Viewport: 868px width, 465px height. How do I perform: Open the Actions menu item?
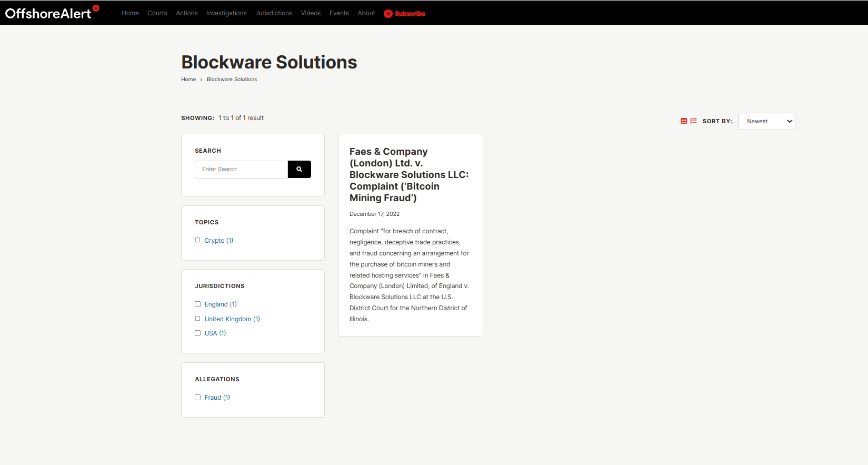click(x=187, y=13)
